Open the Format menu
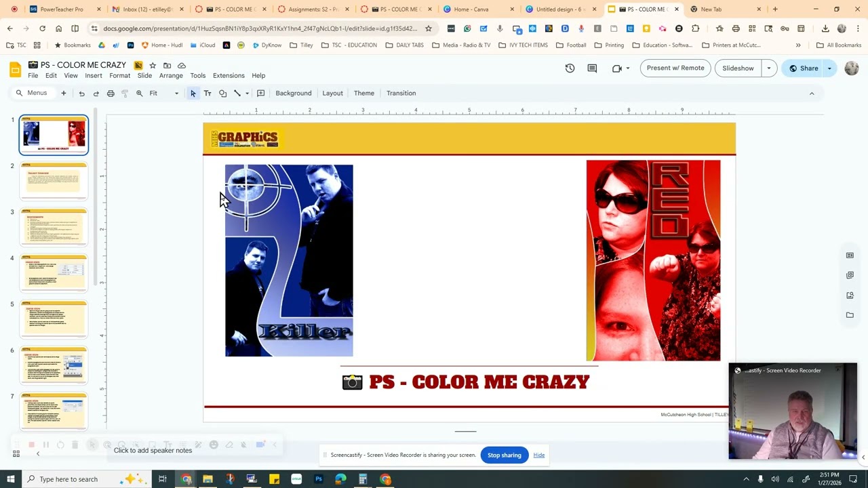This screenshot has width=868, height=488. pyautogui.click(x=119, y=76)
